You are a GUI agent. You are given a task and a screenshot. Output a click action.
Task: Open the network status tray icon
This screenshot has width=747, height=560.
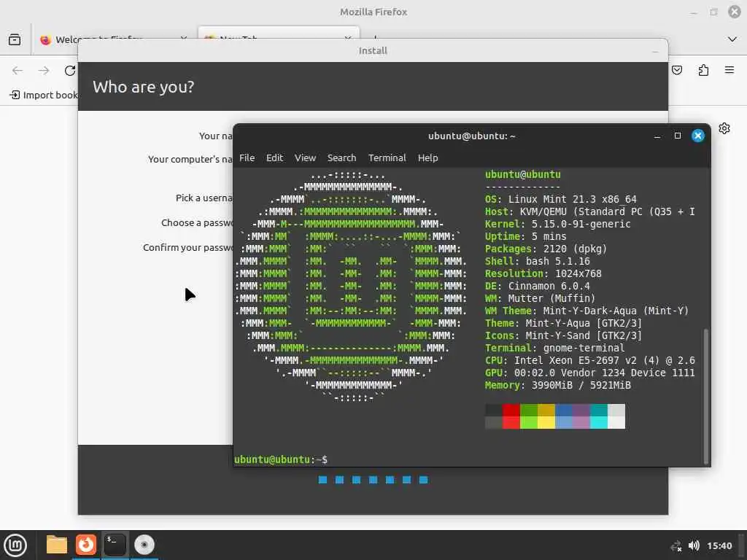(676, 545)
